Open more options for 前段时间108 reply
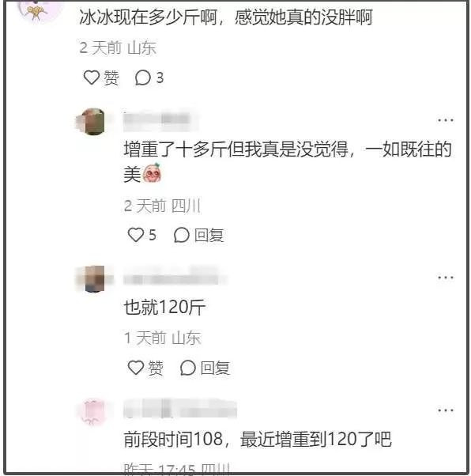Screen dimensions: 471x476 pos(445,410)
